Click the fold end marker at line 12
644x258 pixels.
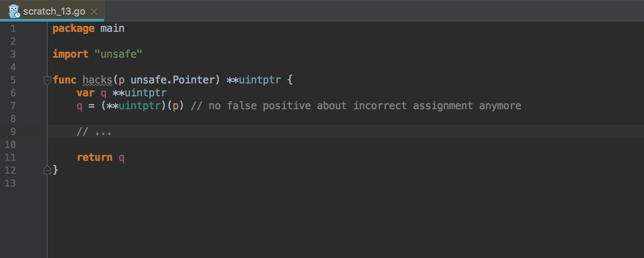[47, 170]
